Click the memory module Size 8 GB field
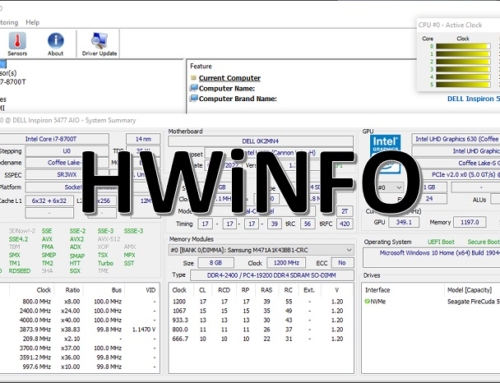Screen dimensions: 500x383 click(216, 263)
